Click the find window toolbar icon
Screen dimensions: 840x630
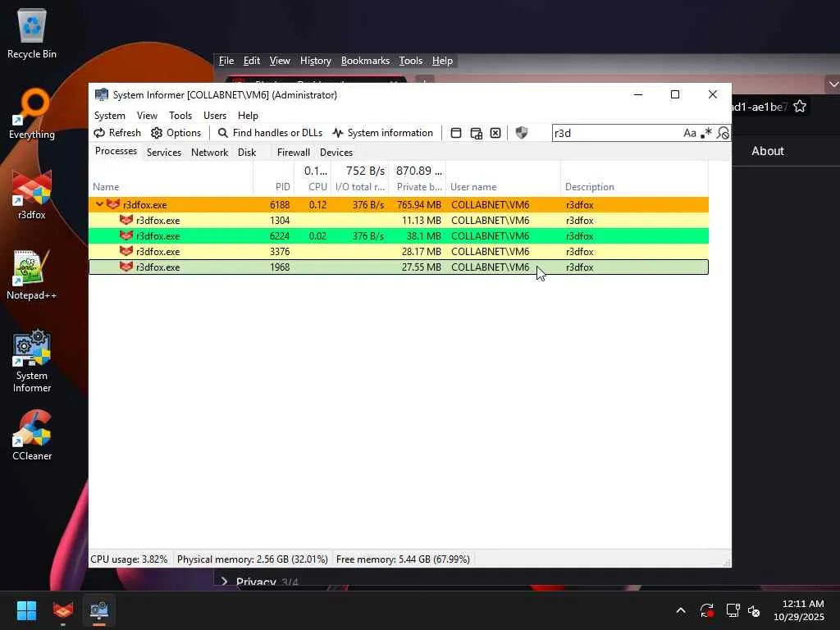coord(456,133)
